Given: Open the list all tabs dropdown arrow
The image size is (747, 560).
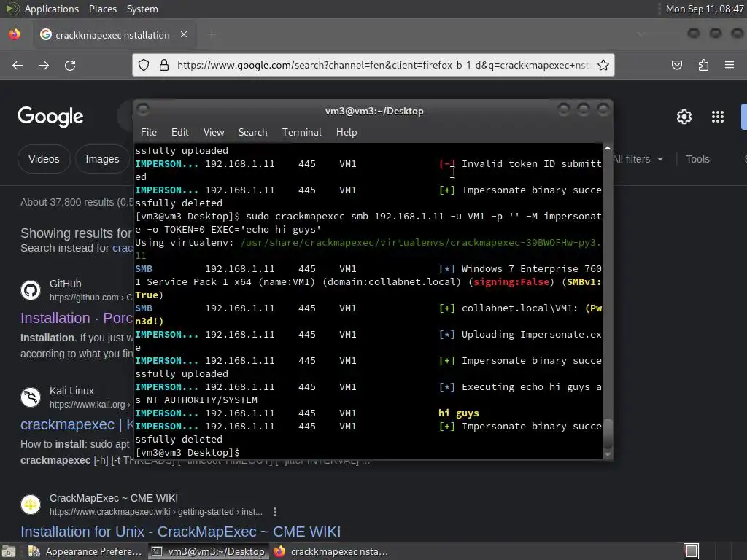Looking at the screenshot, I should [640, 35].
